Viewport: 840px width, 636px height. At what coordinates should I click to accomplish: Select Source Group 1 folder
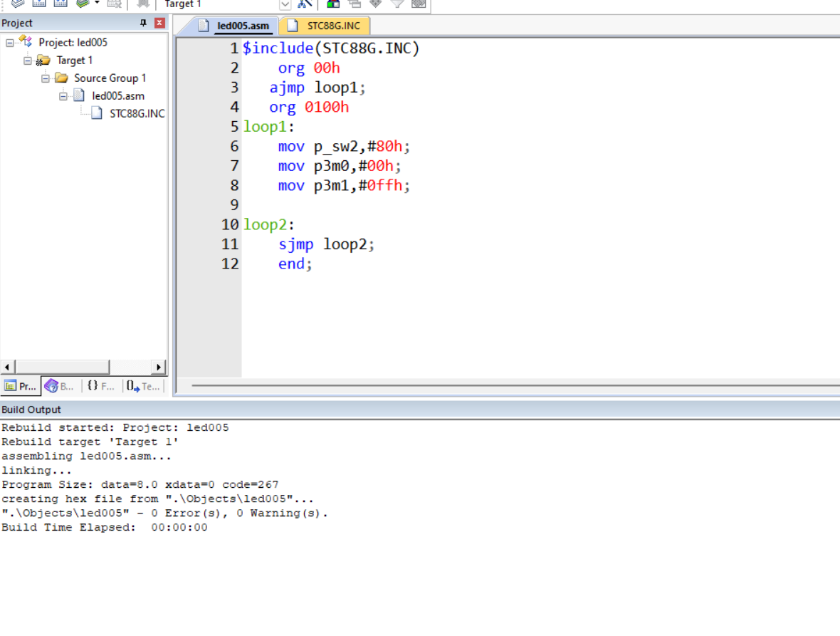pos(110,78)
